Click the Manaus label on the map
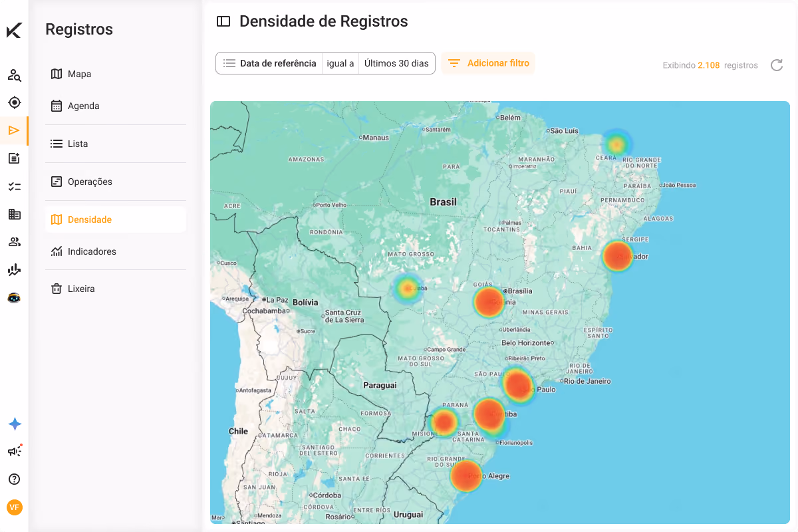 374,137
